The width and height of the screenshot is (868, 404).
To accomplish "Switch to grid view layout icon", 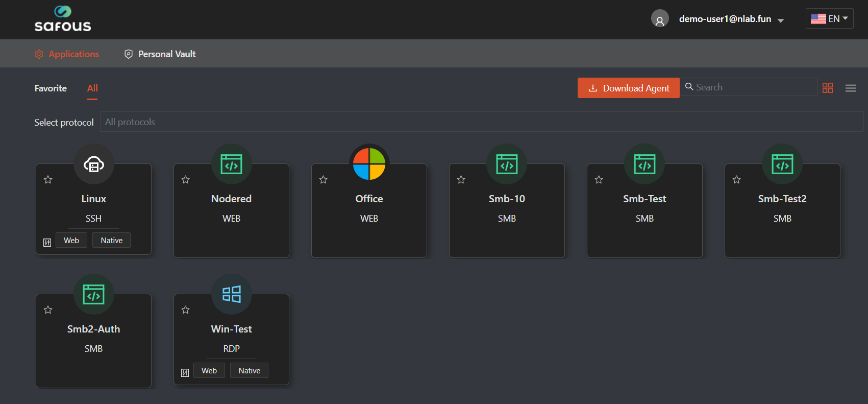I will (828, 88).
